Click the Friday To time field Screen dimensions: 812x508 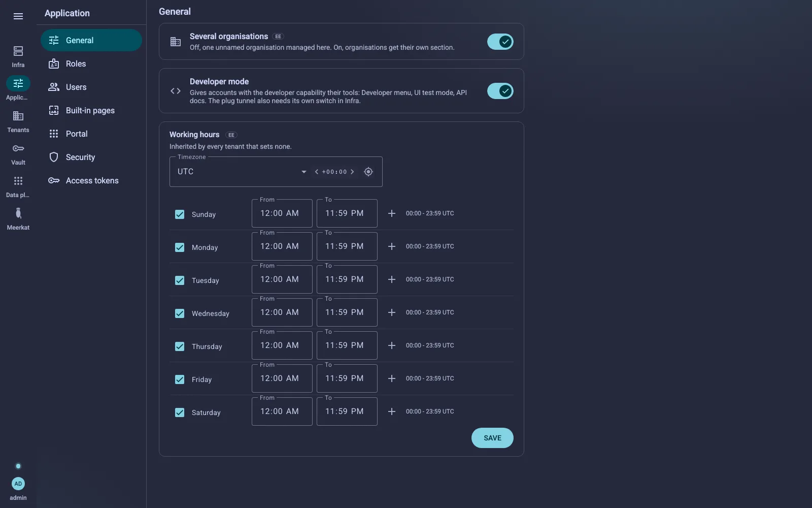click(347, 378)
